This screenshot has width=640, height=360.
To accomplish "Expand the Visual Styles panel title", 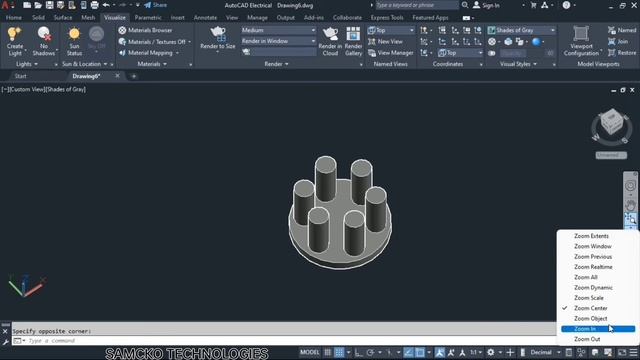I will point(518,64).
